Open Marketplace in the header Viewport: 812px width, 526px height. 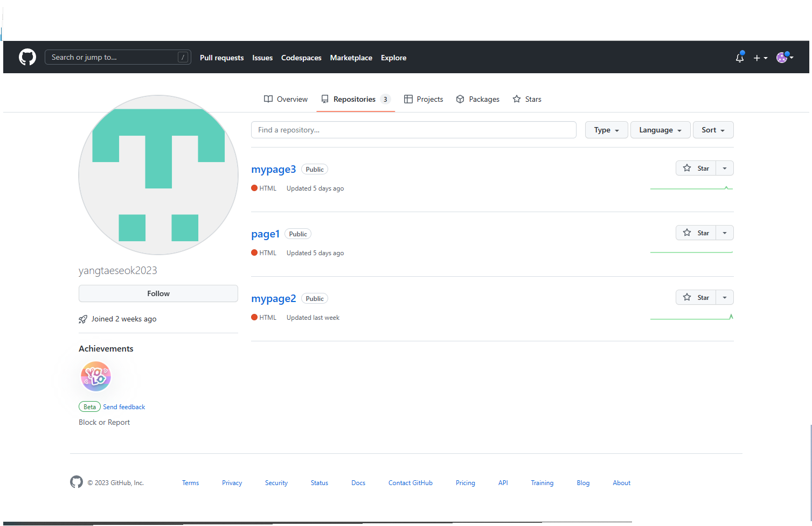(x=351, y=58)
